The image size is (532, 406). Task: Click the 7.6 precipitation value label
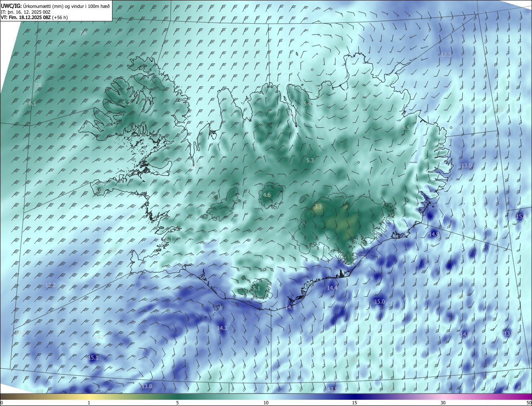83,33
